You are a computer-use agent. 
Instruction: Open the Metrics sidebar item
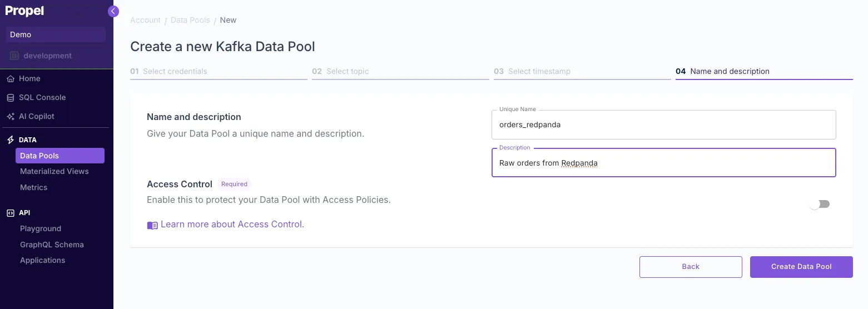(x=34, y=187)
